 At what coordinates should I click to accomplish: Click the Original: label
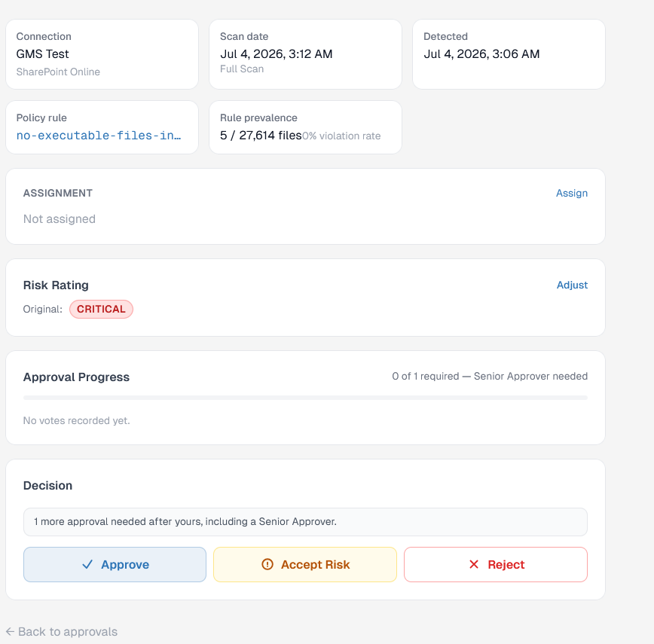[x=42, y=310]
